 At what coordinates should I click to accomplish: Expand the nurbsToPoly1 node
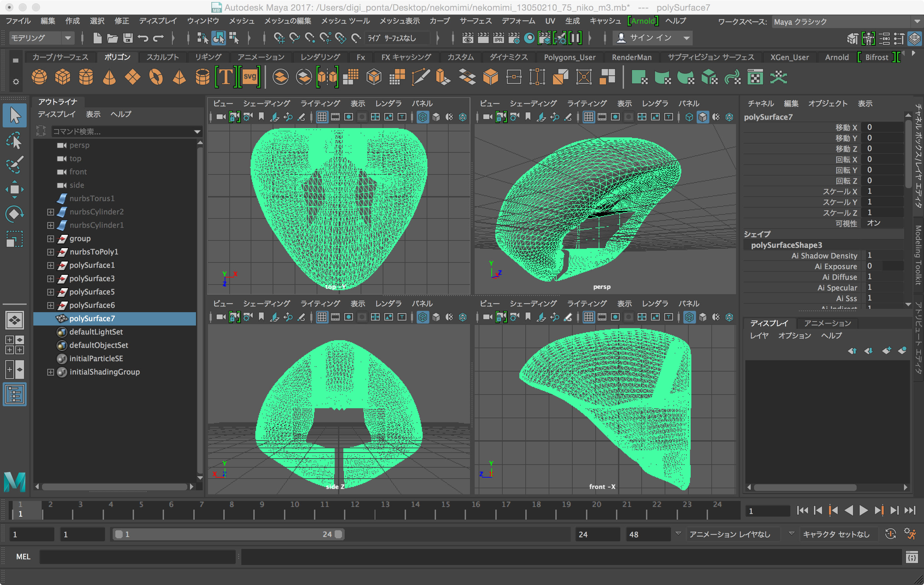pos(50,252)
